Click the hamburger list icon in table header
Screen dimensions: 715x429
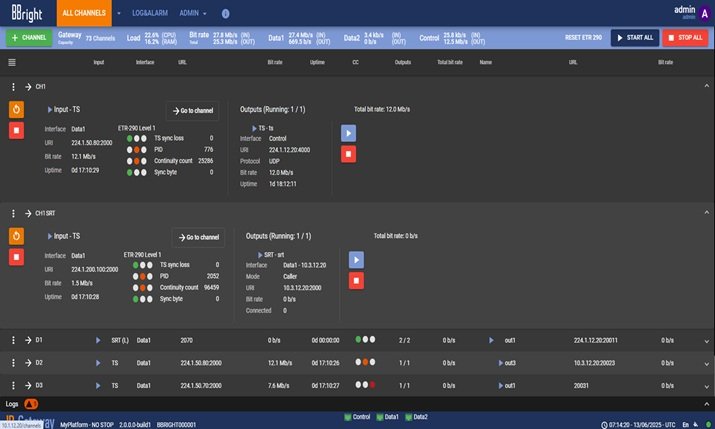click(12, 62)
